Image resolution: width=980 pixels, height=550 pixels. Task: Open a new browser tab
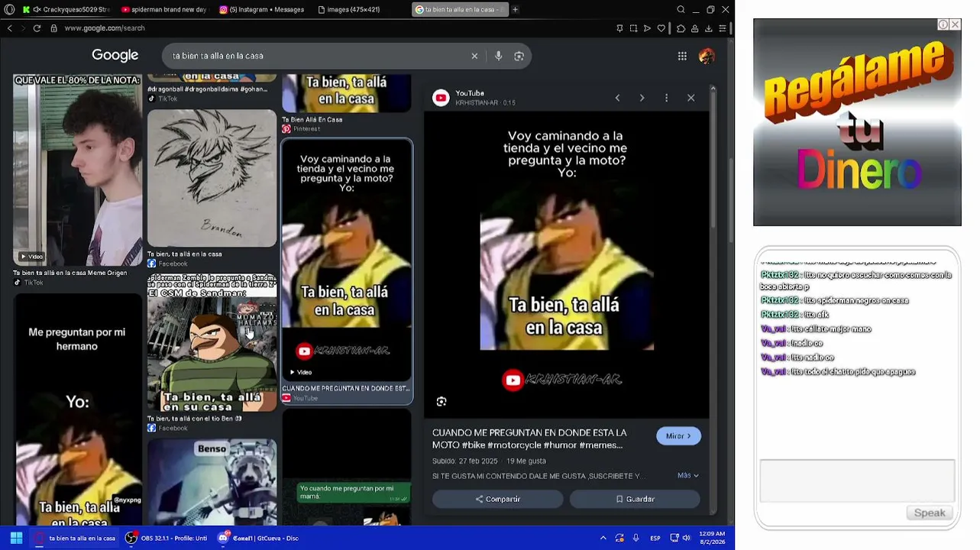click(516, 10)
